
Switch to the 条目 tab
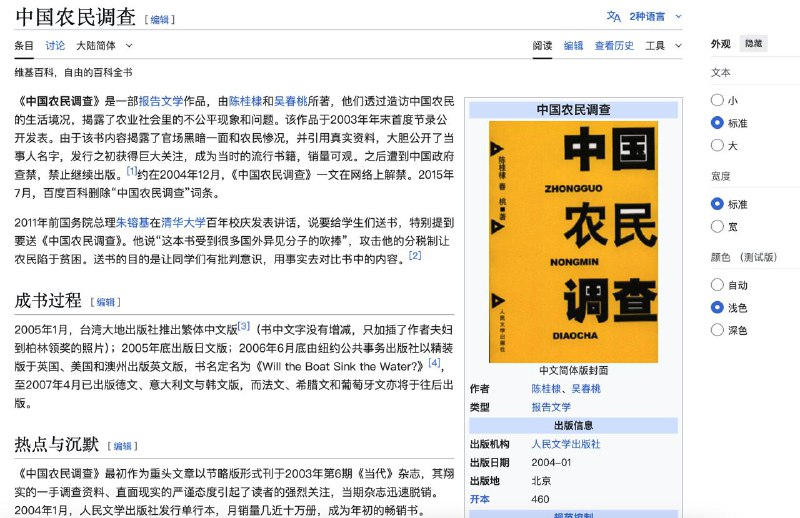tap(24, 46)
